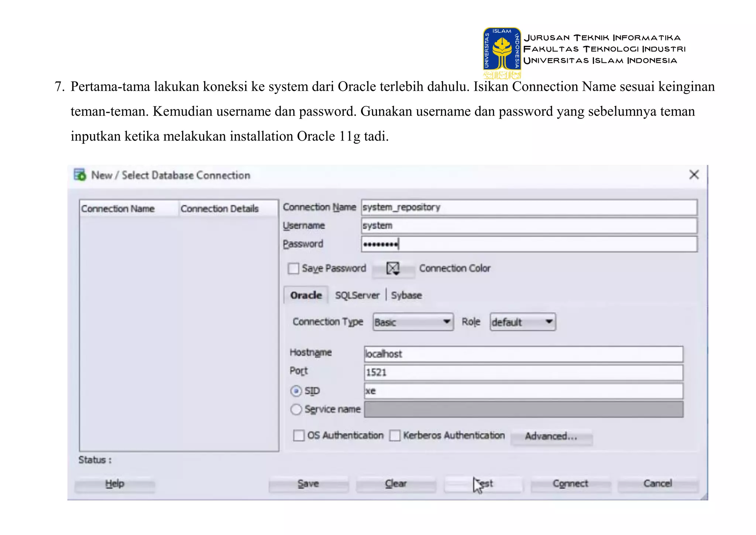The height and width of the screenshot is (535, 756).
Task: Click the Test connection button
Action: (483, 484)
